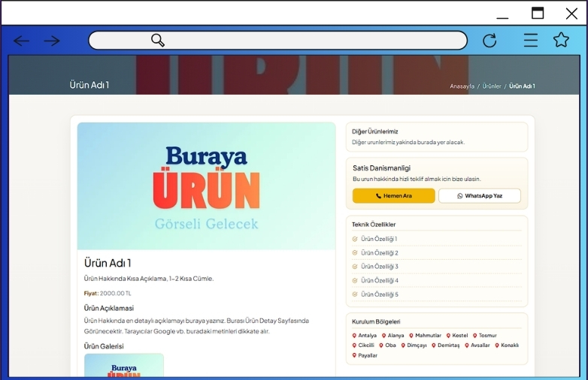
Task: Click the browser forward arrow
Action: (x=52, y=41)
